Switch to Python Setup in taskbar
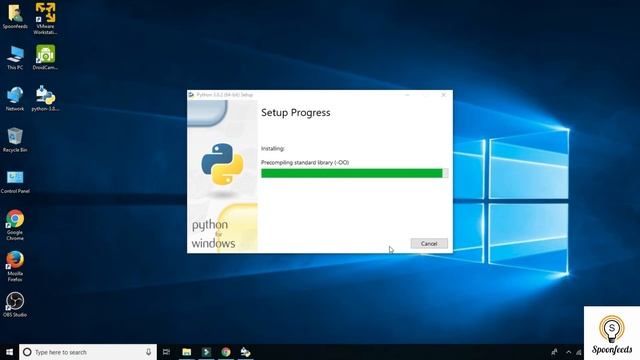 pos(245,352)
